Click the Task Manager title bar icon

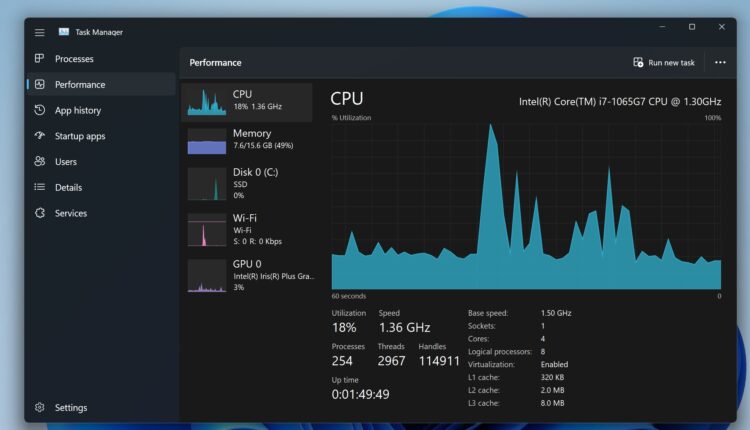point(64,32)
